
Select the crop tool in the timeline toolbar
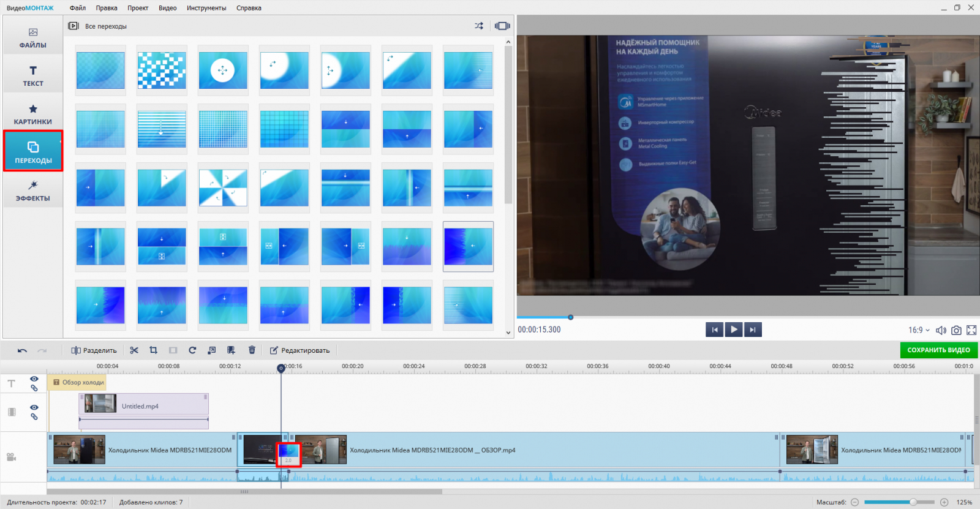click(154, 350)
